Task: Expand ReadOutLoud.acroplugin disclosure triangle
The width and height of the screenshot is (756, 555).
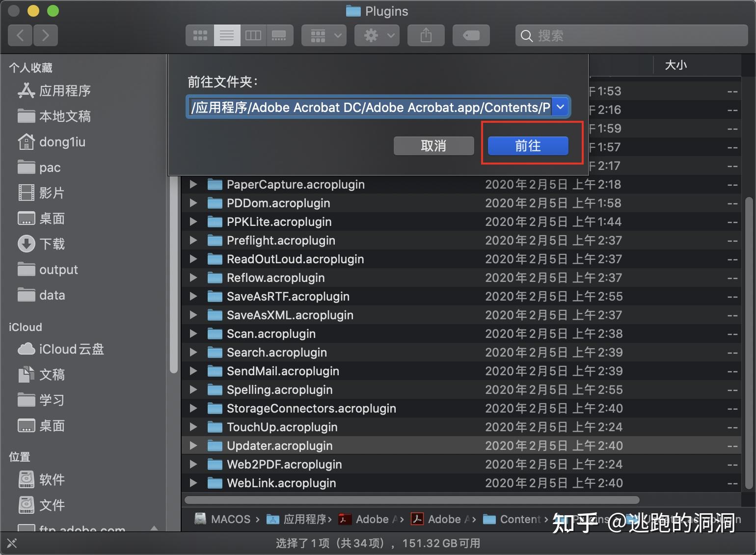Action: [x=193, y=259]
